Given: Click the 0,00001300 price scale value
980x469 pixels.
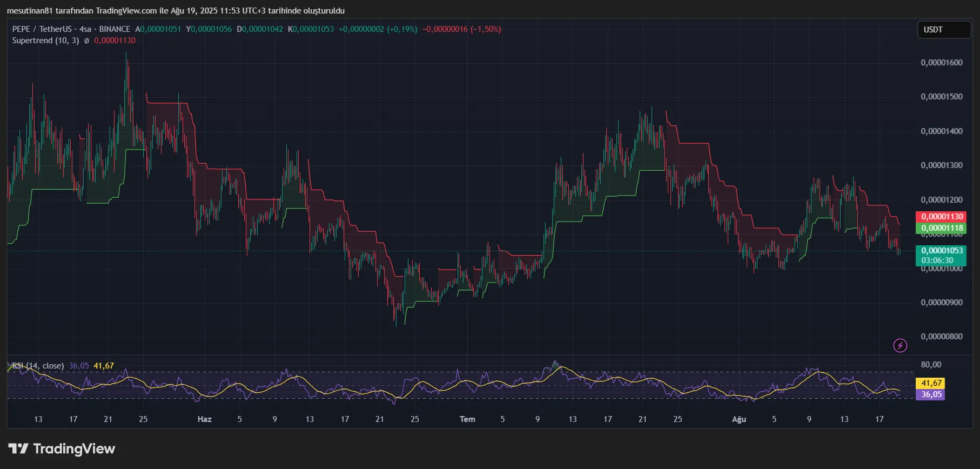Looking at the screenshot, I should pyautogui.click(x=942, y=165).
